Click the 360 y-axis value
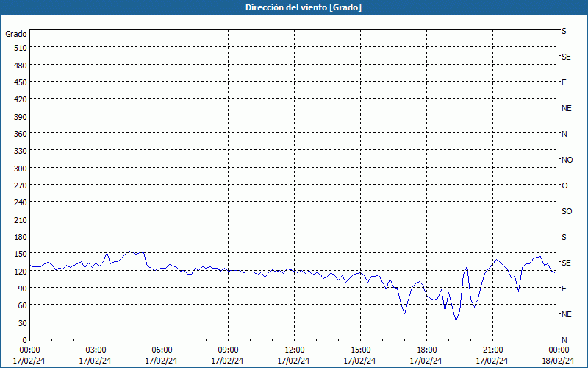The image size is (588, 368). coord(21,134)
